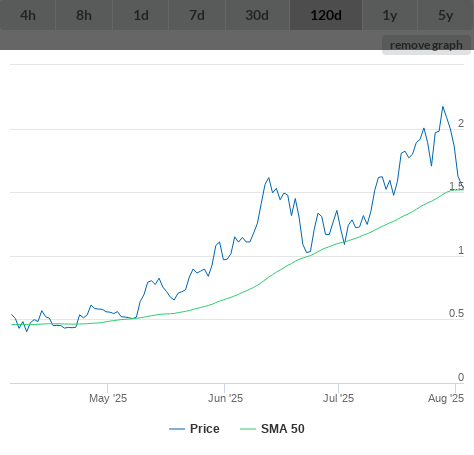474x455 pixels.
Task: Click the remove graph button
Action: [426, 45]
